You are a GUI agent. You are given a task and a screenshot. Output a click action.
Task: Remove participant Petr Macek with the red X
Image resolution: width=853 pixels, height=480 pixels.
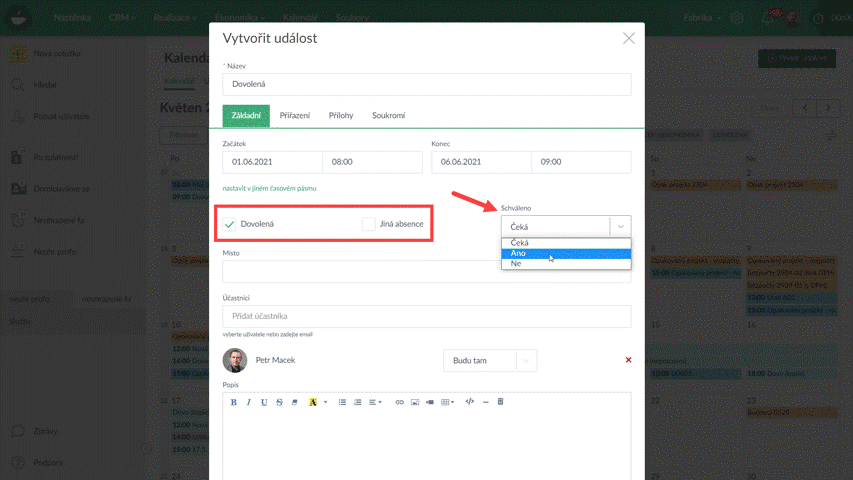point(628,360)
